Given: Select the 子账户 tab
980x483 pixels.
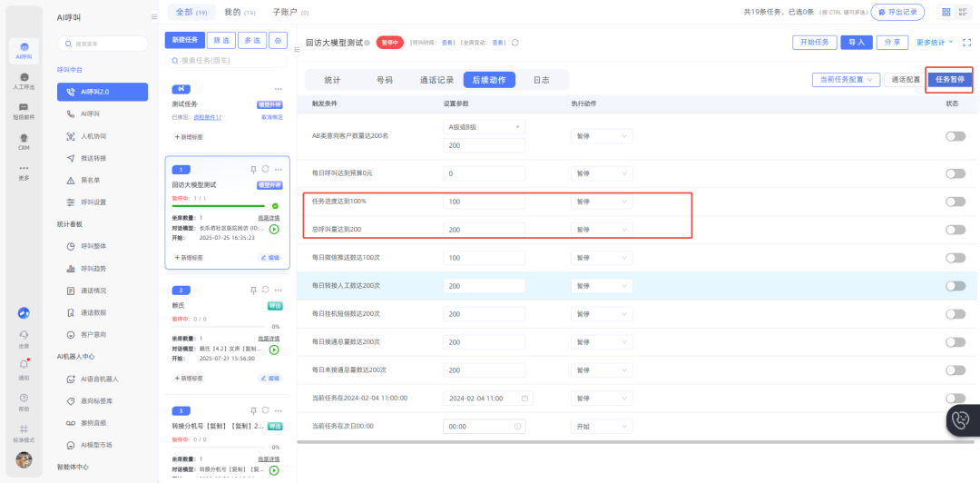Looking at the screenshot, I should pyautogui.click(x=290, y=12).
